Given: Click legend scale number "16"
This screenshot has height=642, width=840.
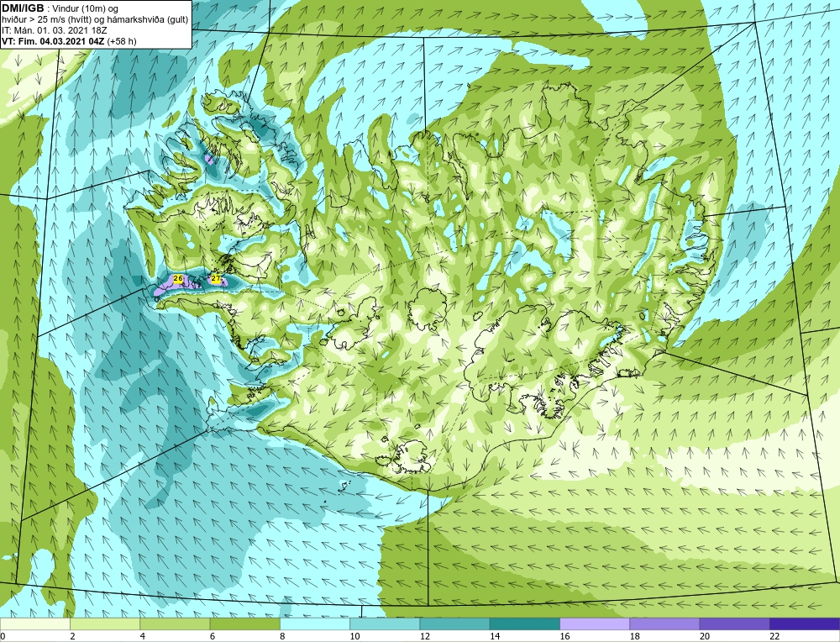Looking at the screenshot, I should tap(564, 636).
